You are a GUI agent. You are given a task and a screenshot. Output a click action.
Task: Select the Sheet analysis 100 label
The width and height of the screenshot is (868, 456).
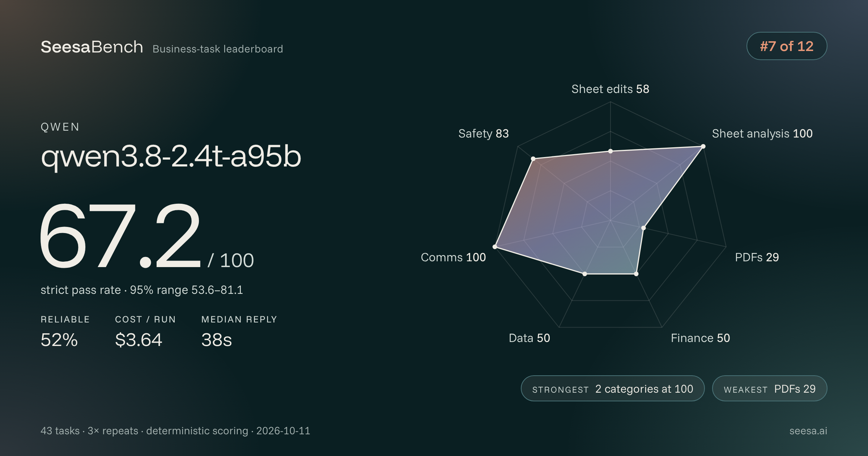click(x=762, y=134)
